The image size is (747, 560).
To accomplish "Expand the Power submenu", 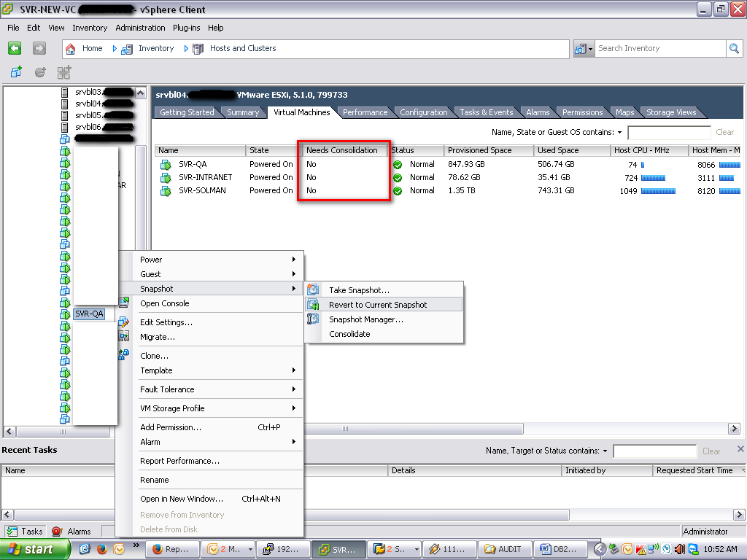I will pyautogui.click(x=293, y=260).
